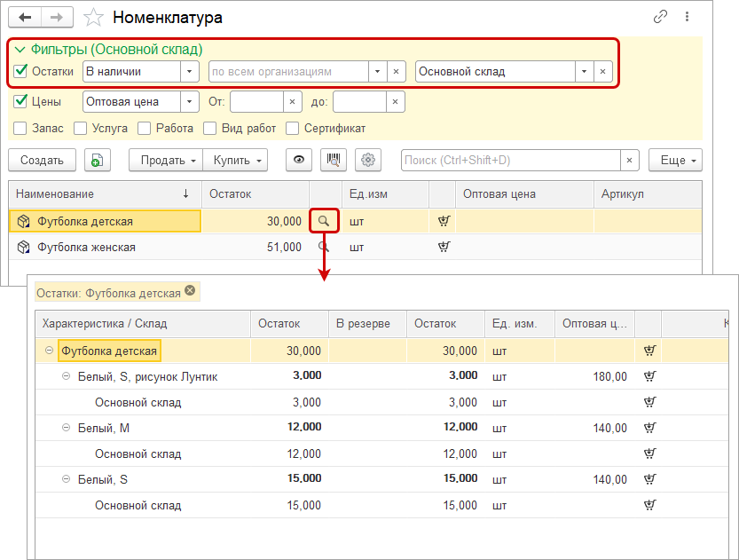The height and width of the screenshot is (560, 739).
Task: Click the Характеристика / Склад column header
Action: (x=143, y=324)
